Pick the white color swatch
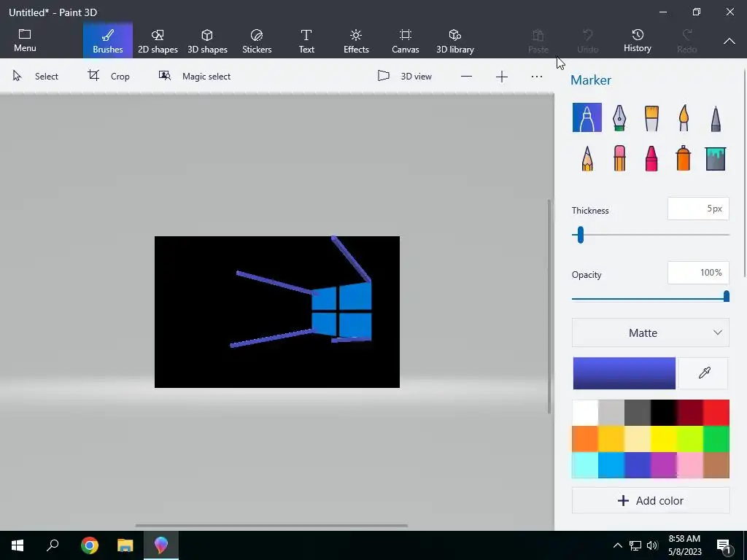Image resolution: width=747 pixels, height=560 pixels. point(585,413)
